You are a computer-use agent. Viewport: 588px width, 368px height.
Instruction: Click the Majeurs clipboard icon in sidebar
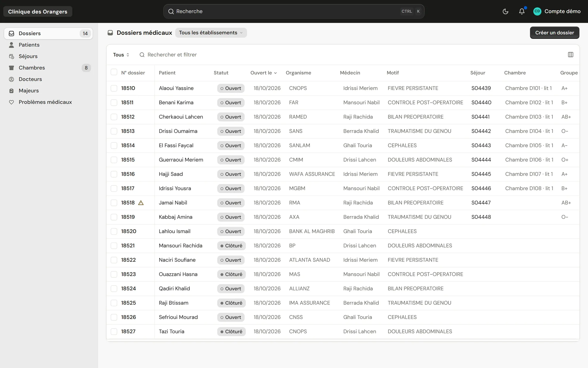(11, 91)
